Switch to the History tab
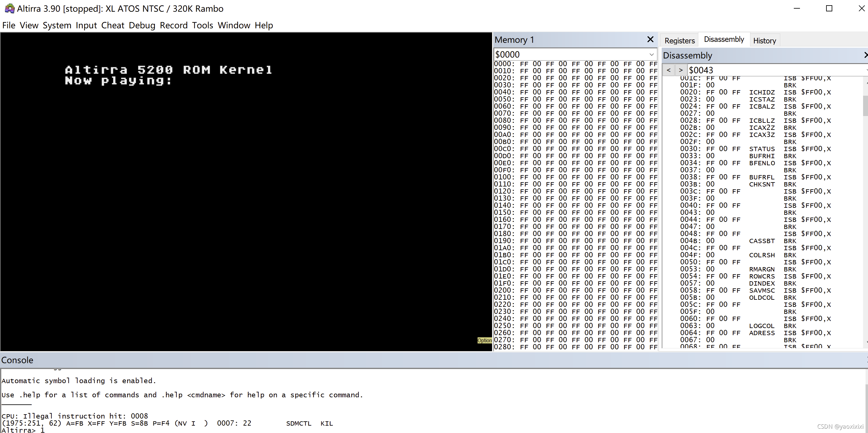868x433 pixels. (x=764, y=40)
